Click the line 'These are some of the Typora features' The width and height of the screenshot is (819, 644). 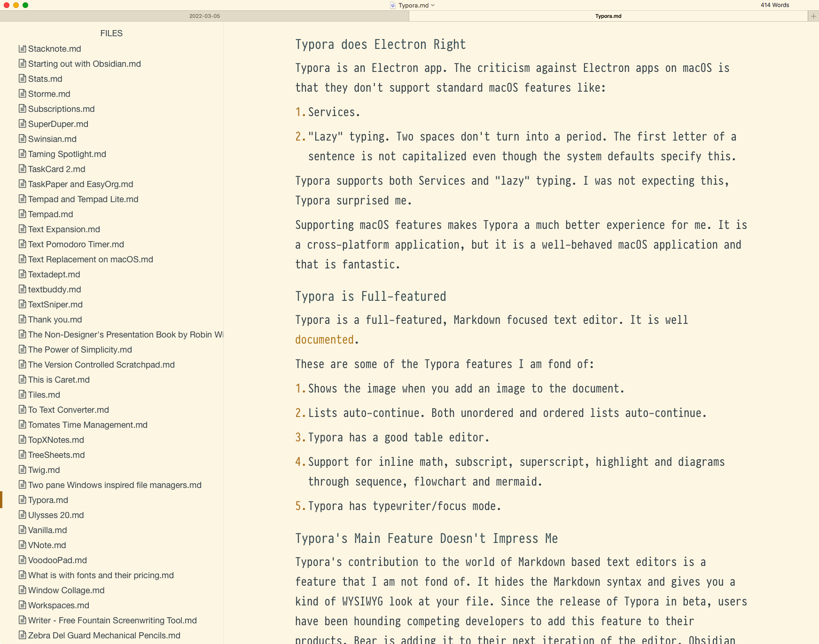coord(445,364)
